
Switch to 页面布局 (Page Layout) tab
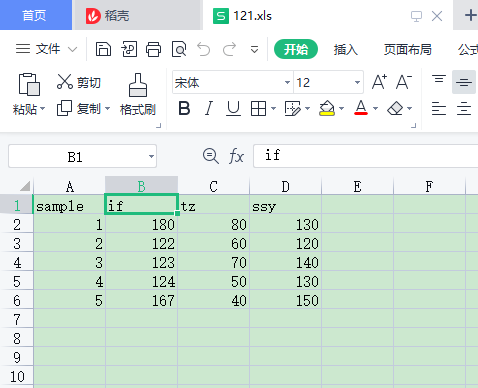(408, 49)
